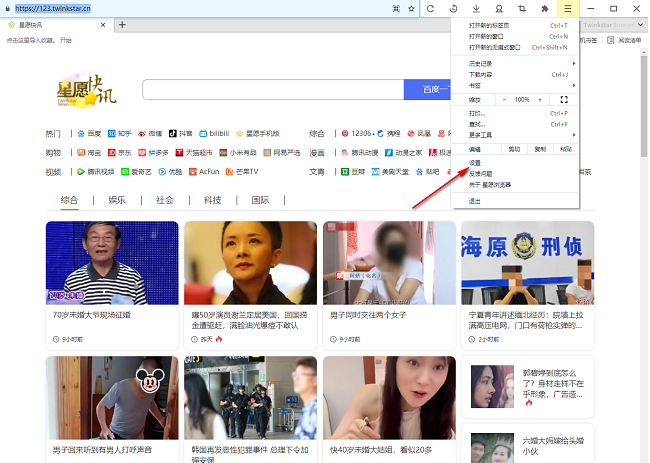Choose 打开新的标签页 in the menu
This screenshot has width=650, height=463.
(x=515, y=25)
